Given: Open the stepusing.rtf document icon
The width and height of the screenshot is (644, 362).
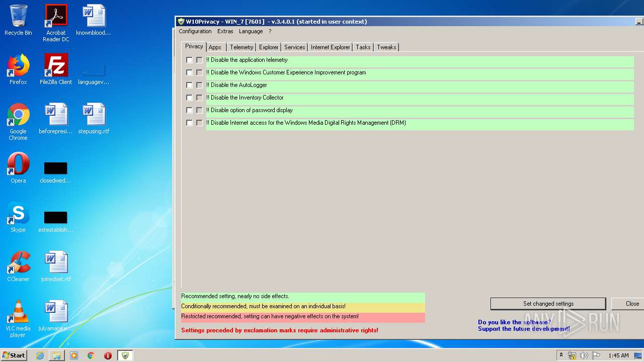Looking at the screenshot, I should click(x=94, y=119).
